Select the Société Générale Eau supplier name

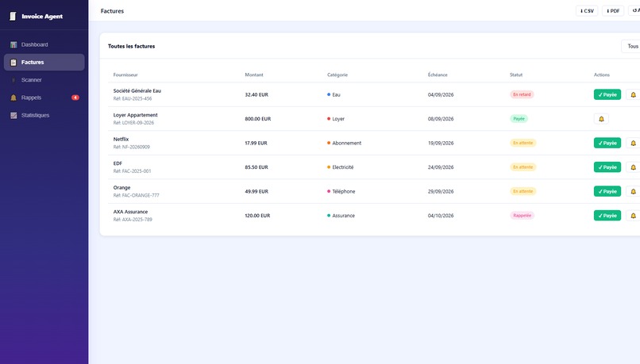pyautogui.click(x=137, y=91)
